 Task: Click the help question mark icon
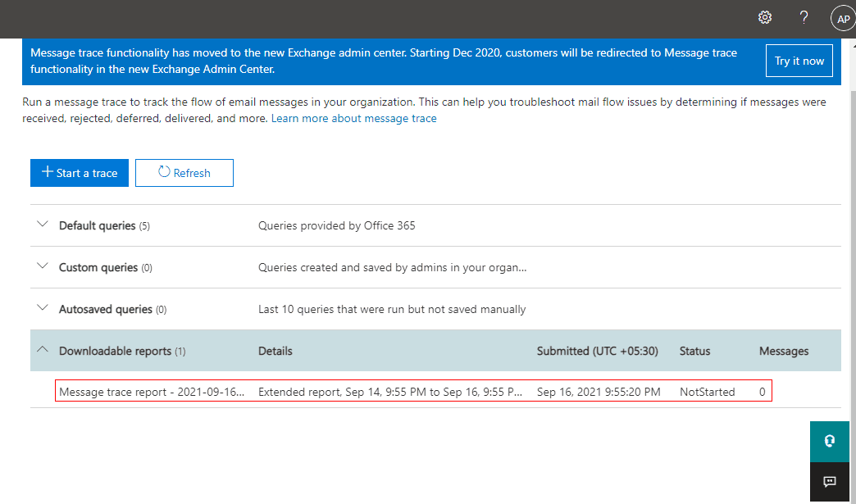(804, 18)
